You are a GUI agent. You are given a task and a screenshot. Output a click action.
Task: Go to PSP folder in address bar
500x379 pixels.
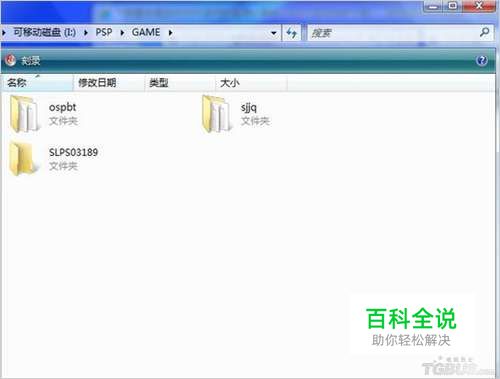(x=104, y=32)
